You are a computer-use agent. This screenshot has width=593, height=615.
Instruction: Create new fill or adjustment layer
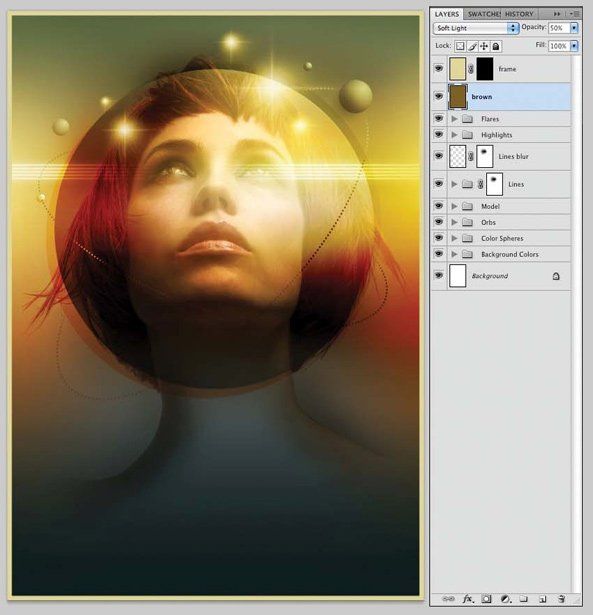click(x=506, y=599)
